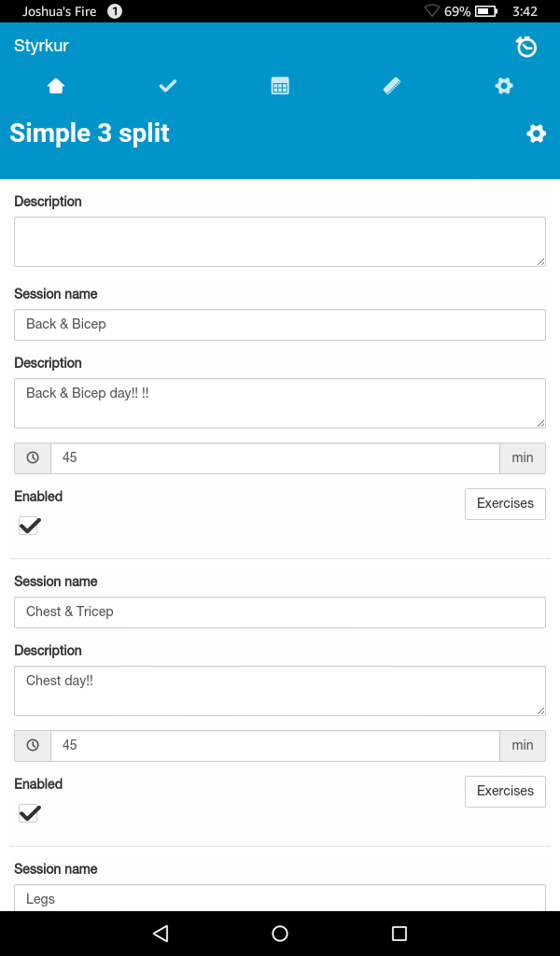Tap the Android recent apps square button

point(399,934)
